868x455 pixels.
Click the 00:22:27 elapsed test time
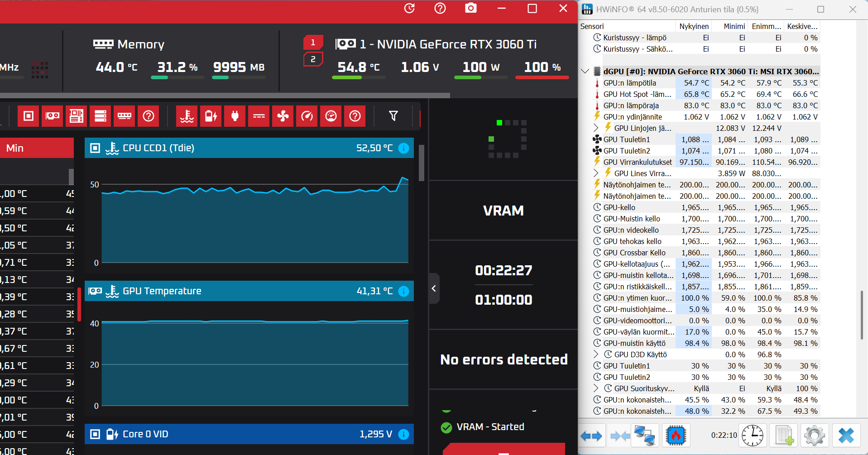coord(504,270)
